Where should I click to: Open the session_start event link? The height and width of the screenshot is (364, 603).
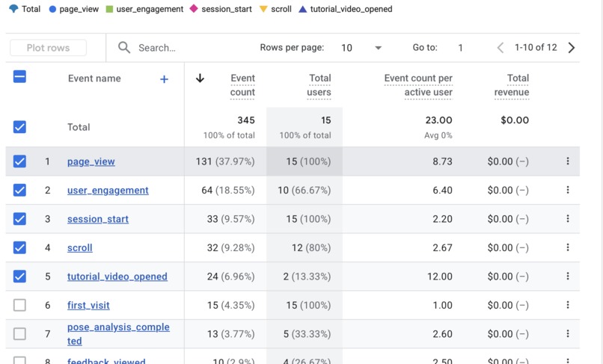[98, 219]
